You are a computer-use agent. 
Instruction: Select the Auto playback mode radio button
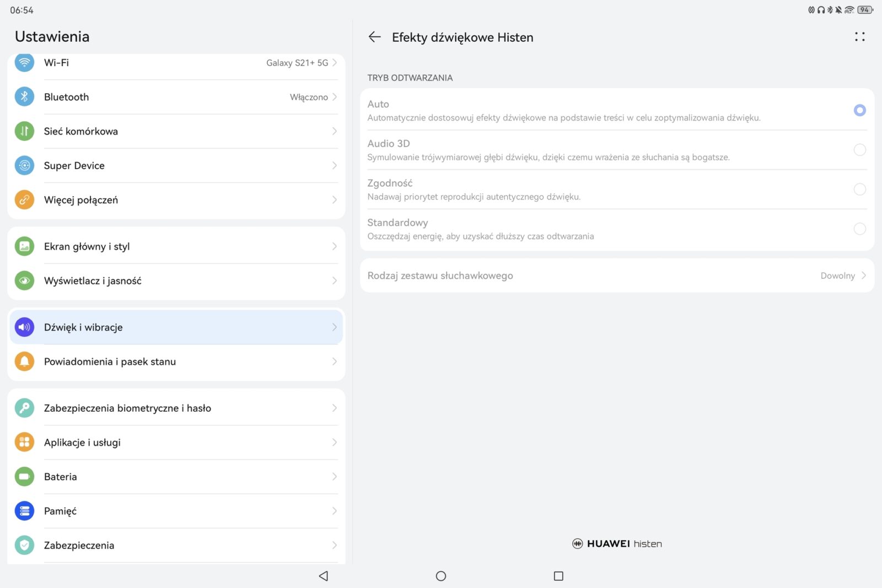point(859,110)
